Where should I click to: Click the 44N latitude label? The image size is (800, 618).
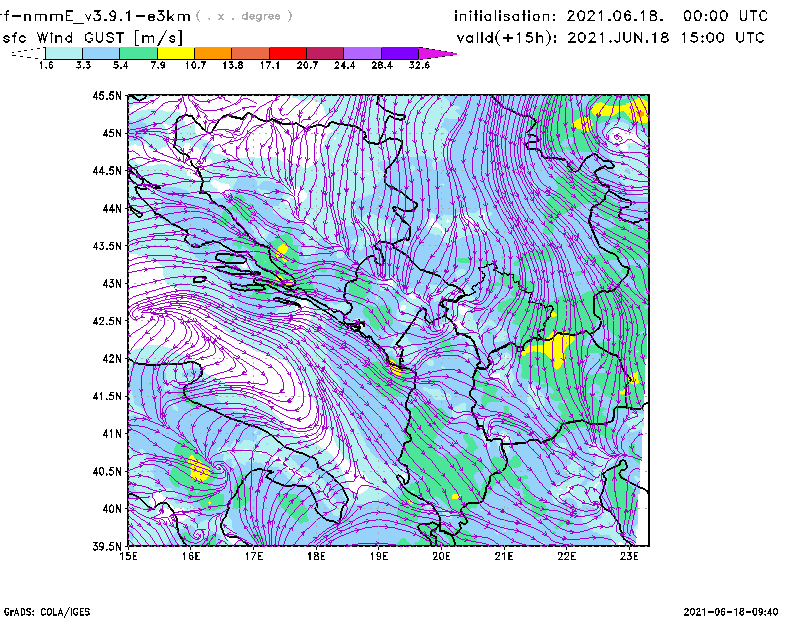112,208
